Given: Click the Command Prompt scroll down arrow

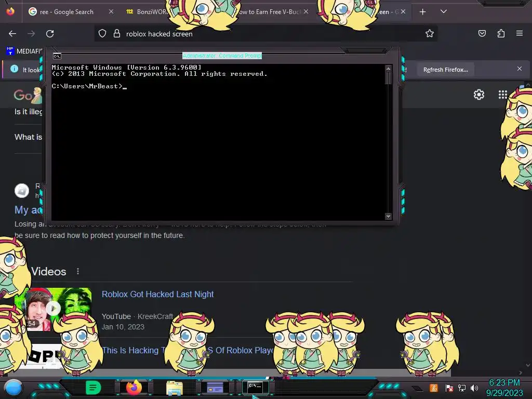Looking at the screenshot, I should [x=388, y=216].
